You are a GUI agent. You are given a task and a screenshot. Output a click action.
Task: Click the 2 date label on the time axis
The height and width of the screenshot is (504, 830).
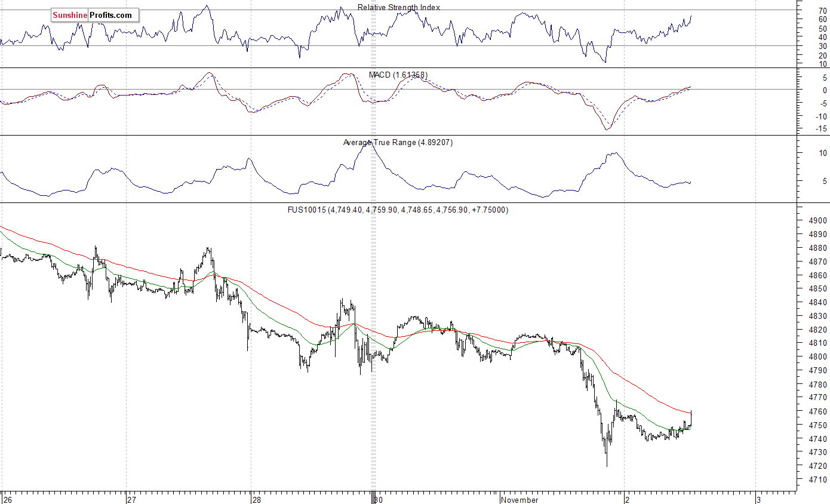pyautogui.click(x=626, y=499)
